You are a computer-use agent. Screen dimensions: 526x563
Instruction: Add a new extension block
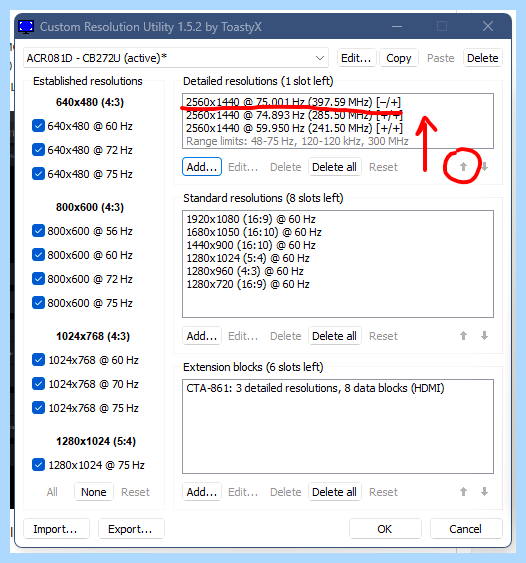click(x=202, y=492)
